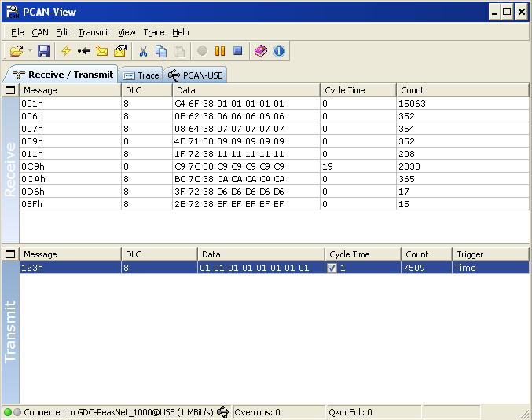Click the Transmit list column selector icon

10,254
